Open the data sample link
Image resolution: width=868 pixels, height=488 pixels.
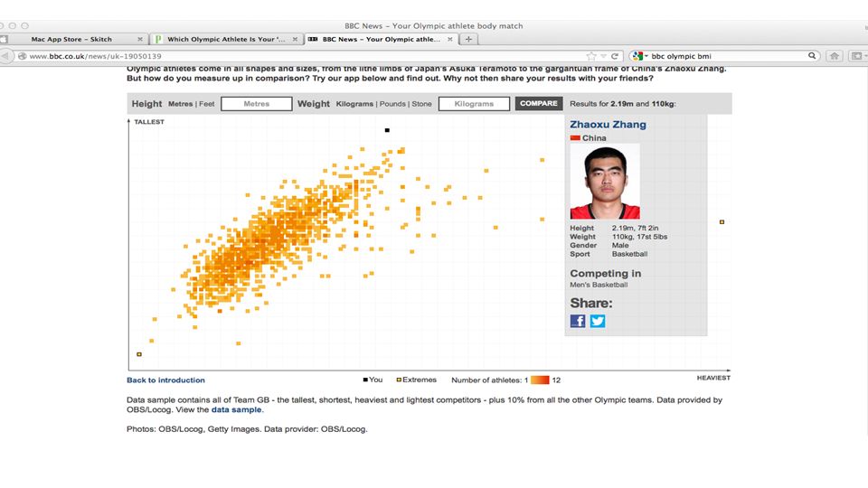click(x=236, y=410)
